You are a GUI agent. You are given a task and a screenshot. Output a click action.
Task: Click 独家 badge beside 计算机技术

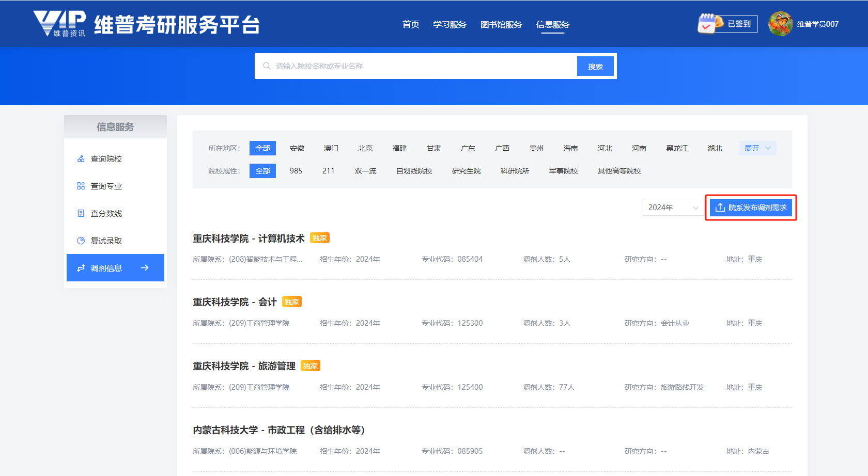pyautogui.click(x=320, y=238)
